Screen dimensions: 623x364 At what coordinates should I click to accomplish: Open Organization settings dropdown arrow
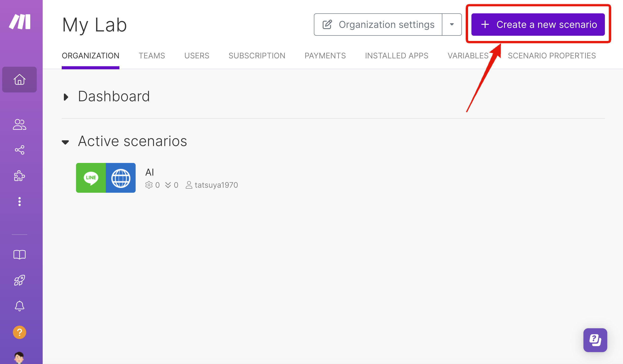point(452,25)
